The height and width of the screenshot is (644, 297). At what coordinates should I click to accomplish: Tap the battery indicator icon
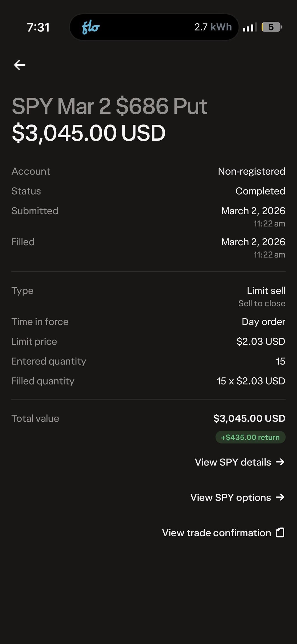(x=271, y=27)
